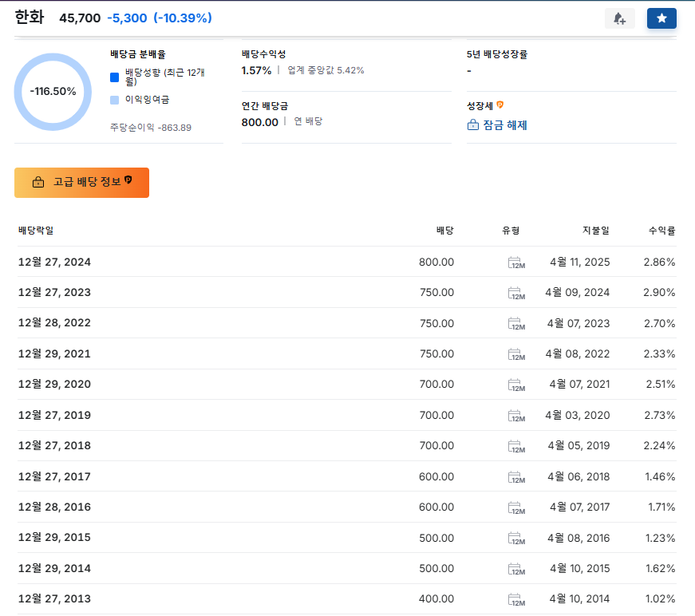The image size is (695, 616).
Task: Click the lock icon on 고급 배당 정보 button
Action: click(x=38, y=182)
